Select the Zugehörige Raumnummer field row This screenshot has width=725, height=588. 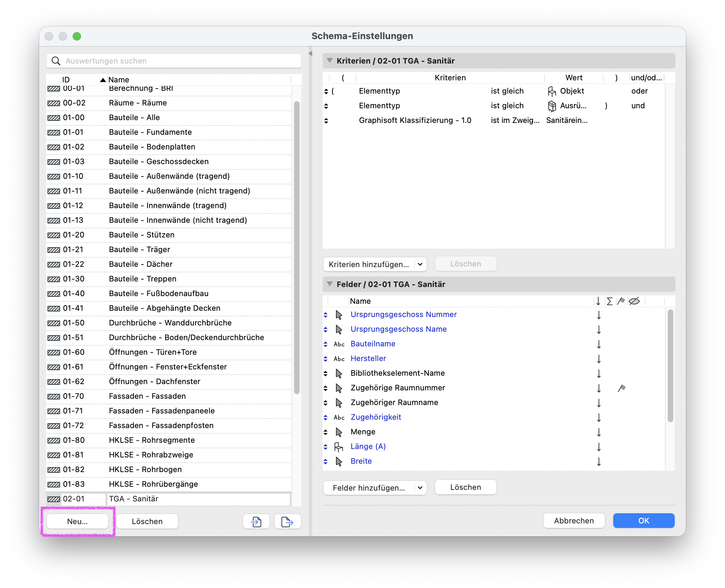[x=494, y=388]
